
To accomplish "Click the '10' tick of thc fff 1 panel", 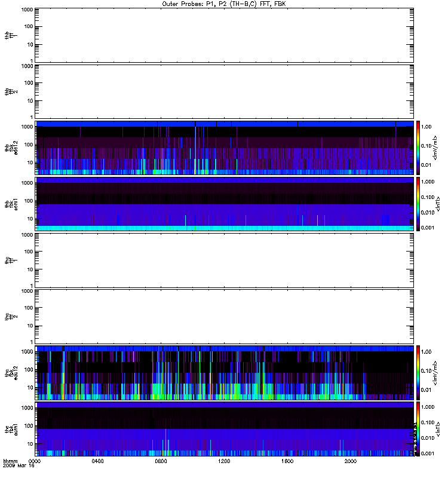I will [30, 269].
